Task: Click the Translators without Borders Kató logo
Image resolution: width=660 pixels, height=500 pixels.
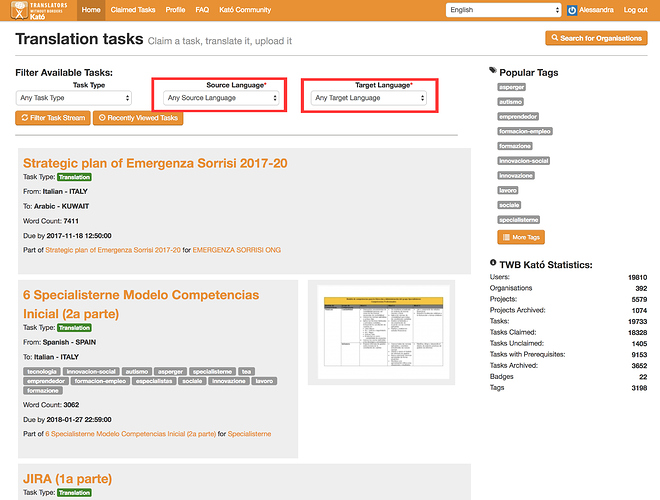Action: [x=39, y=10]
